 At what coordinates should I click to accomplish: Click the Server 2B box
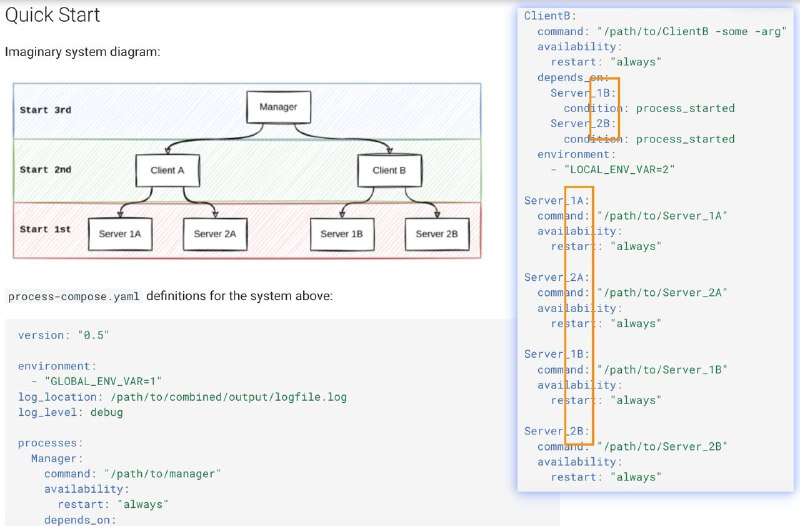click(x=437, y=234)
